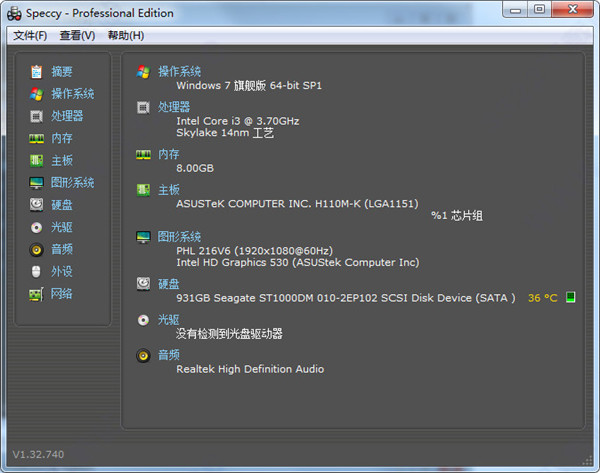Click the hard drive icon next to sidebar 硬盘
The width and height of the screenshot is (600, 473).
tap(36, 205)
